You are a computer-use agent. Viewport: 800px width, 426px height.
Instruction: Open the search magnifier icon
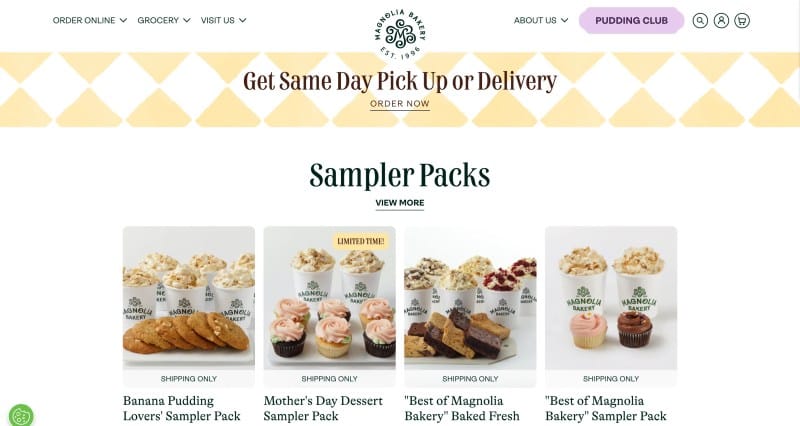(x=700, y=20)
